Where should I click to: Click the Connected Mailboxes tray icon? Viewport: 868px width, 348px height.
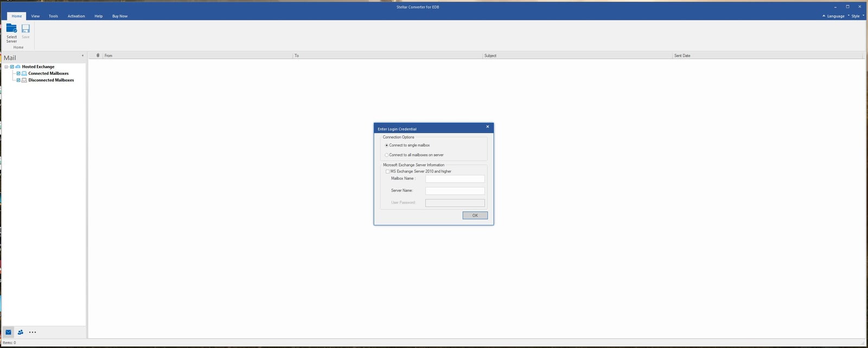pos(24,73)
